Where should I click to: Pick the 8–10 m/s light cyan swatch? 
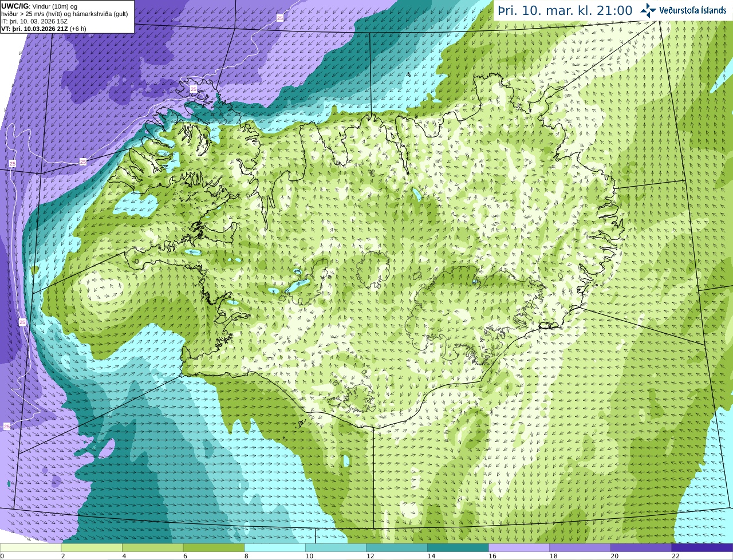pos(275,547)
